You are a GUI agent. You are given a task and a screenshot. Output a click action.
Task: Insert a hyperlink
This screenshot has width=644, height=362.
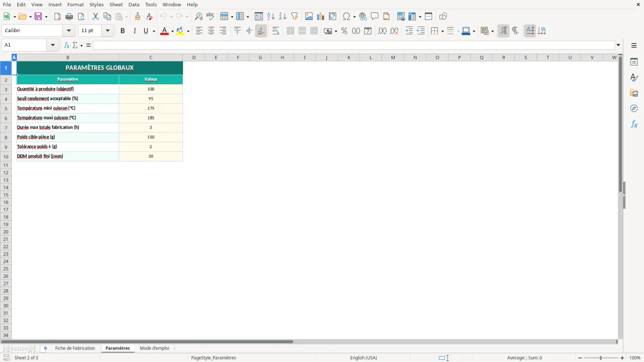(363, 17)
